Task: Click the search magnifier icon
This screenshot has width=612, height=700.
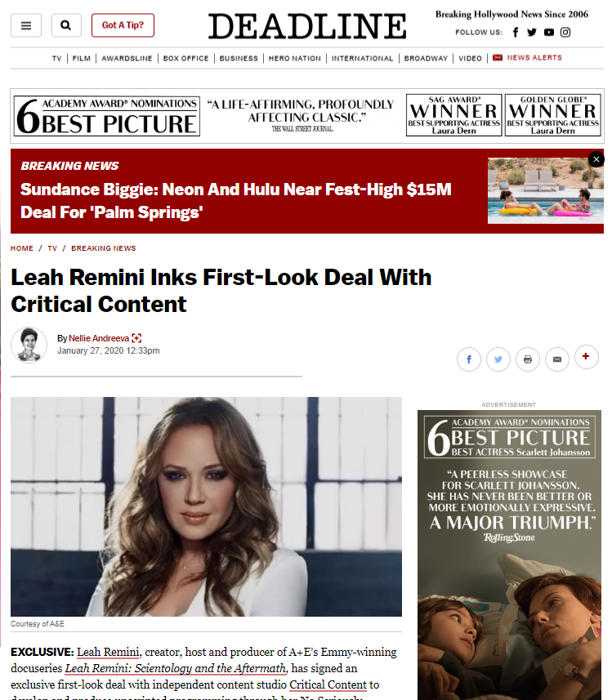Action: 66,25
